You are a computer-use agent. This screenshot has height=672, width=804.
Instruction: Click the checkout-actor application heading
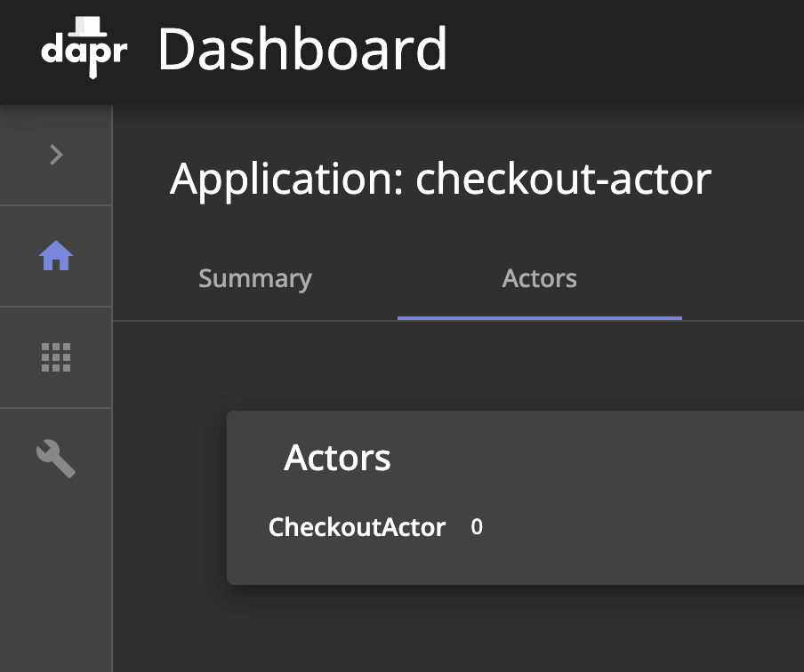point(440,179)
